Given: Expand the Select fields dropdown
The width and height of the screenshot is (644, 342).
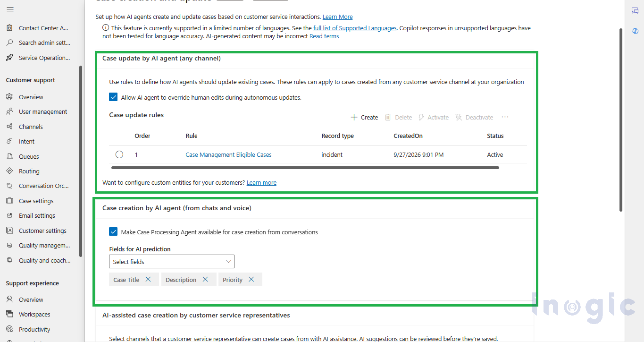Looking at the screenshot, I should coord(172,262).
